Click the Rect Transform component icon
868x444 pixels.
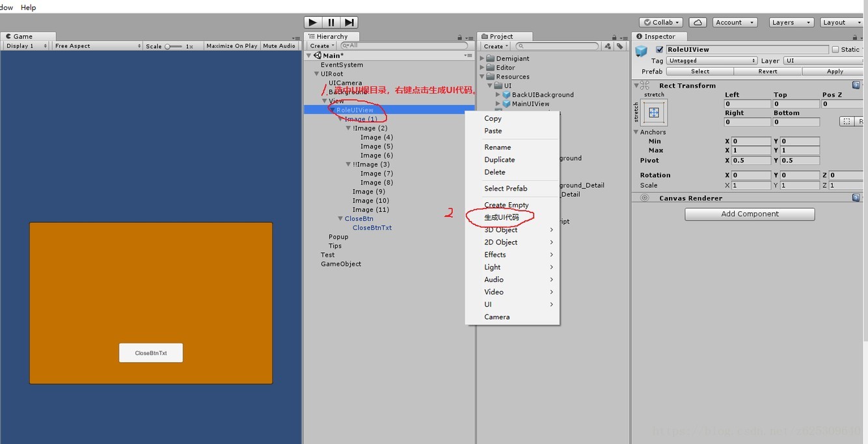[645, 85]
